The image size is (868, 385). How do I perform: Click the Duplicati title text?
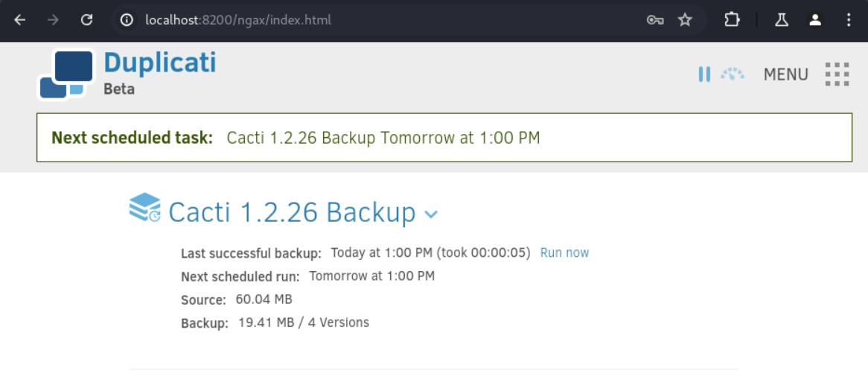pos(160,63)
